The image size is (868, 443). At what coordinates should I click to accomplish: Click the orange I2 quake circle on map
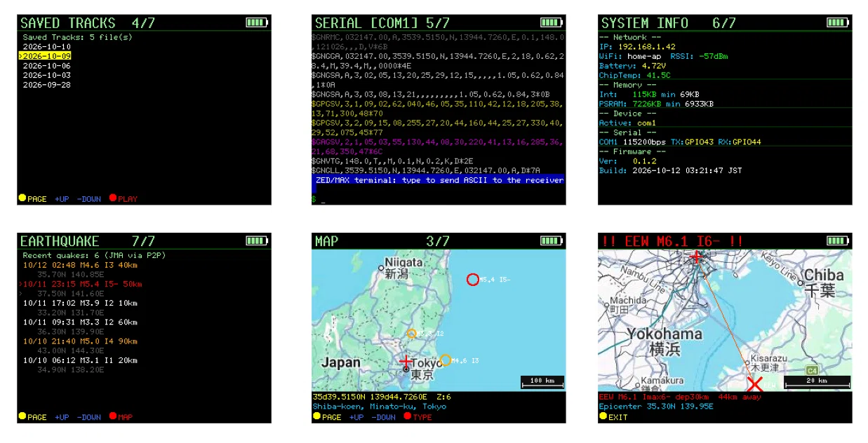click(412, 334)
